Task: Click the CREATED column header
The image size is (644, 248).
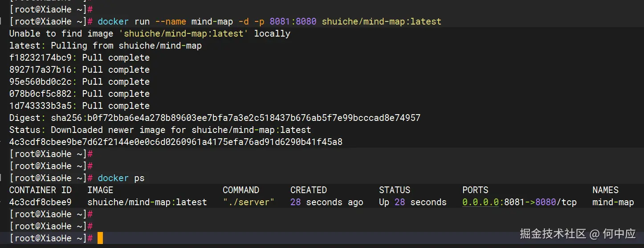Action: coord(309,190)
